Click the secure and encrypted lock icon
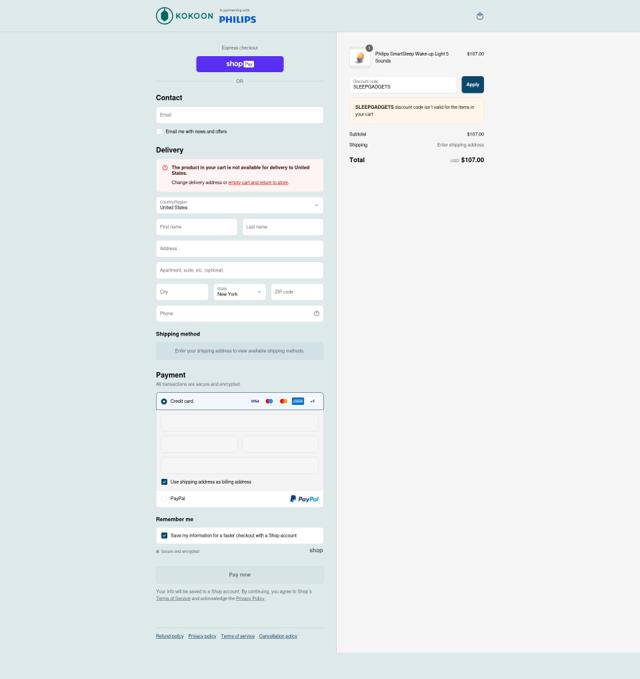640x679 pixels. pyautogui.click(x=158, y=552)
